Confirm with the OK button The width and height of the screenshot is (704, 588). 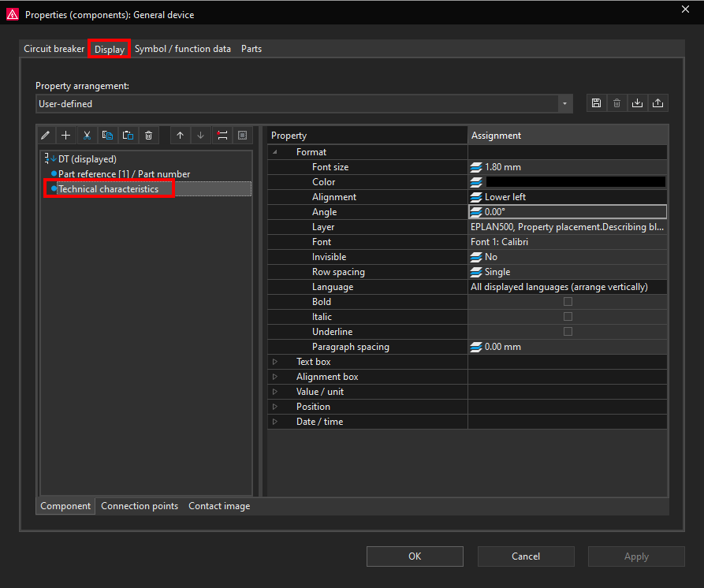415,556
